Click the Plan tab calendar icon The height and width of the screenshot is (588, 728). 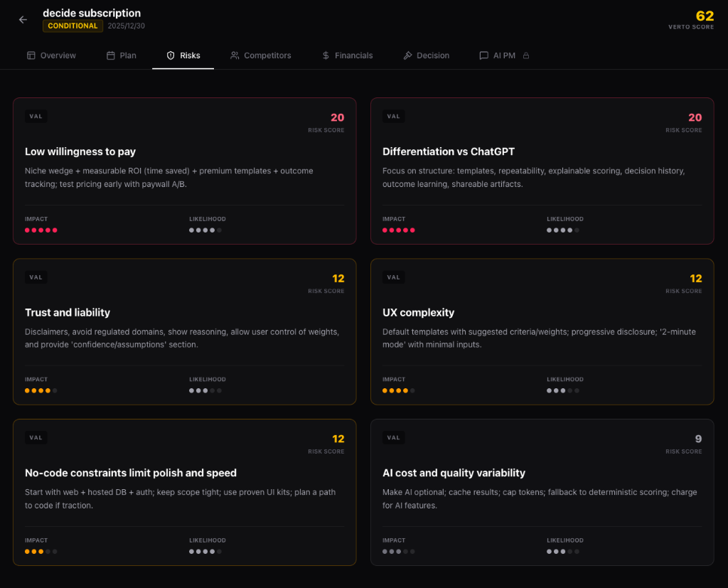tap(111, 55)
